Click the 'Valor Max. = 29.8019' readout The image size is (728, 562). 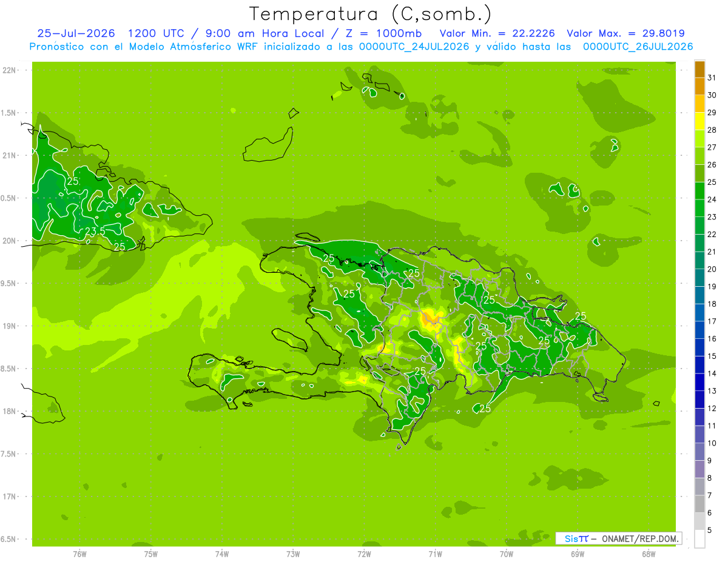(x=625, y=33)
